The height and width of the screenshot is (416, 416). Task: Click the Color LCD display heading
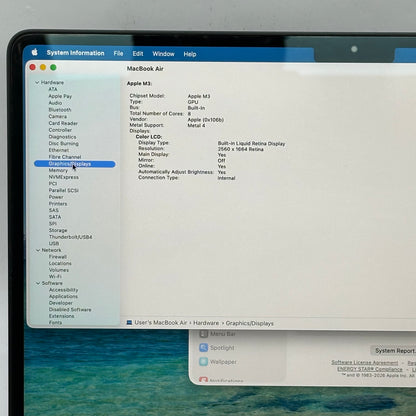point(149,137)
